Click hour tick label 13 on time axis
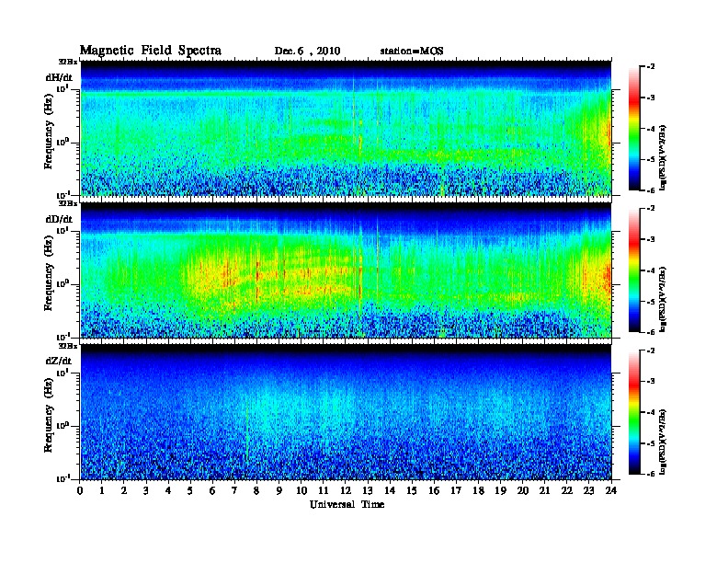 coord(368,491)
